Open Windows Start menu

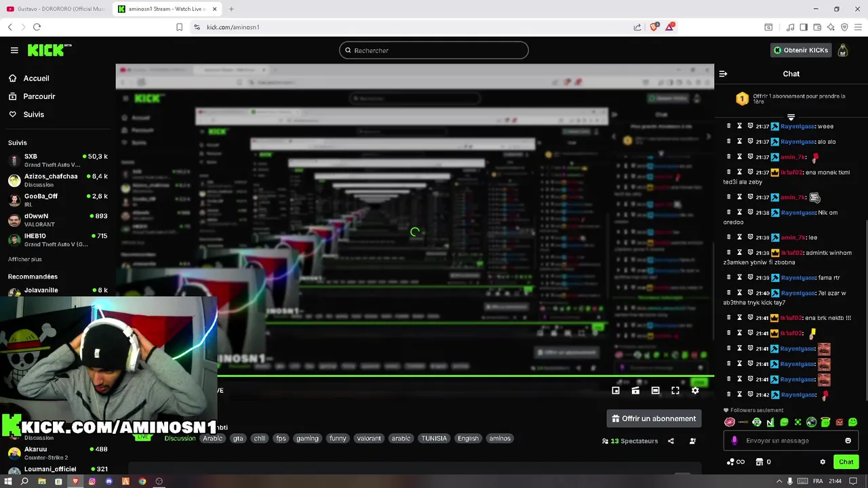pyautogui.click(x=8, y=481)
